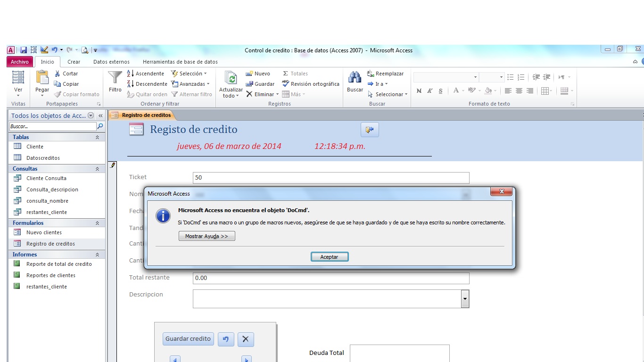Click the Nuevo record command
644x362 pixels.
258,74
